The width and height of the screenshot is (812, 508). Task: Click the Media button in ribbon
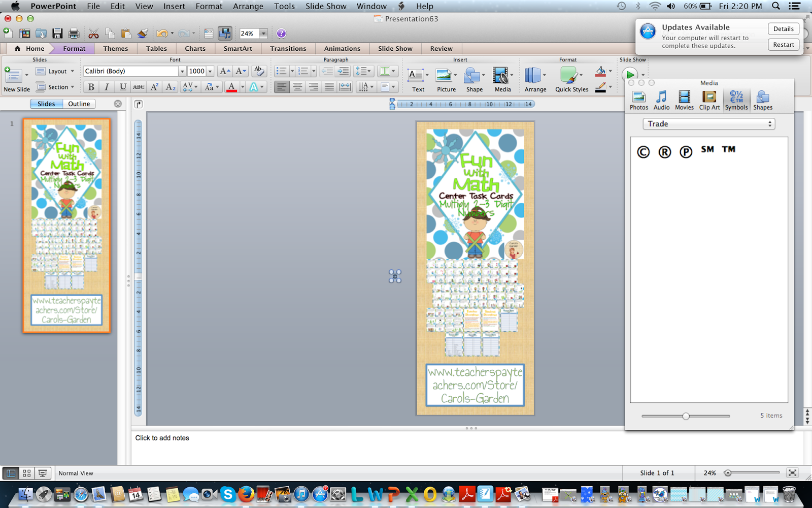[x=503, y=80]
